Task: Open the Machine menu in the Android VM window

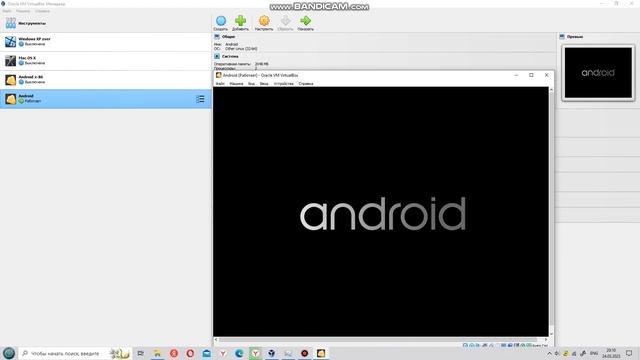Action: (x=236, y=84)
